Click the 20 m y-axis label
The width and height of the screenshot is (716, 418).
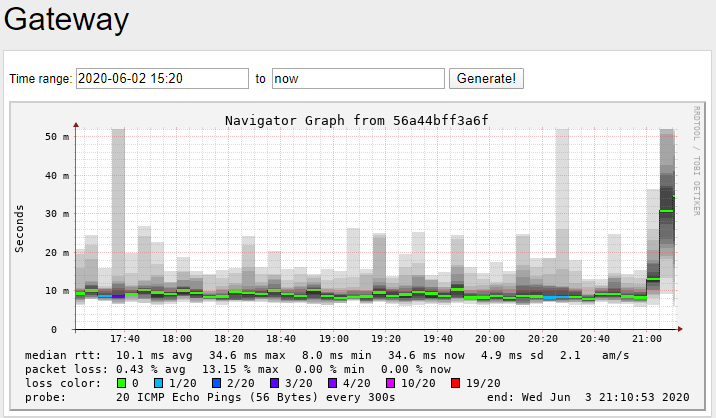click(x=57, y=253)
